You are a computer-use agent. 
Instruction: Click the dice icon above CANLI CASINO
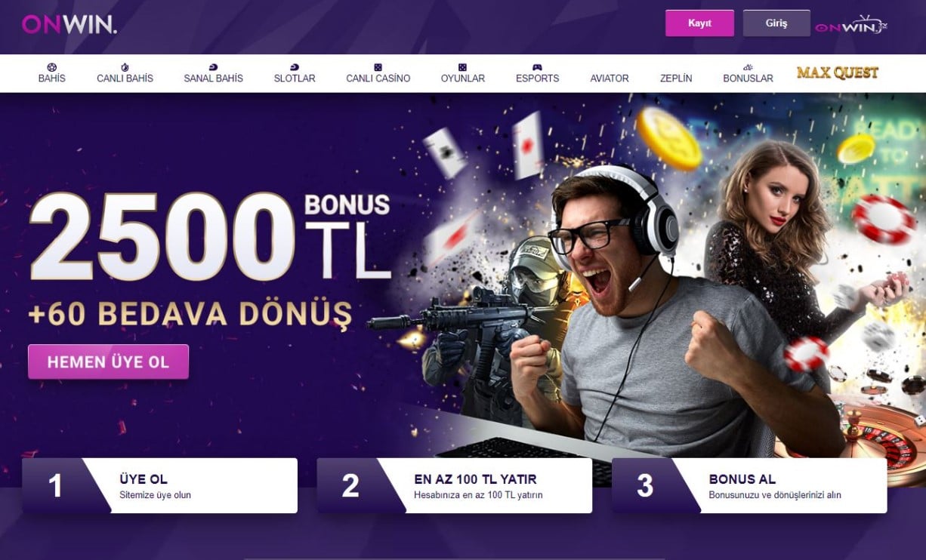pos(378,67)
